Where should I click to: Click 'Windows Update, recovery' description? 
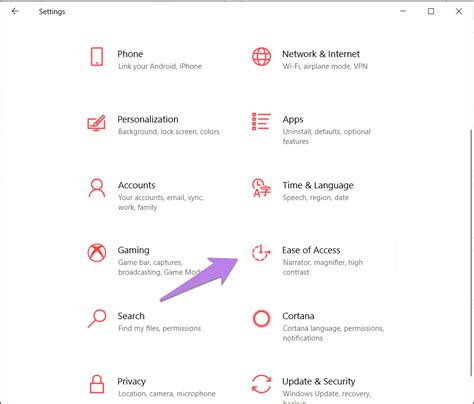[327, 397]
